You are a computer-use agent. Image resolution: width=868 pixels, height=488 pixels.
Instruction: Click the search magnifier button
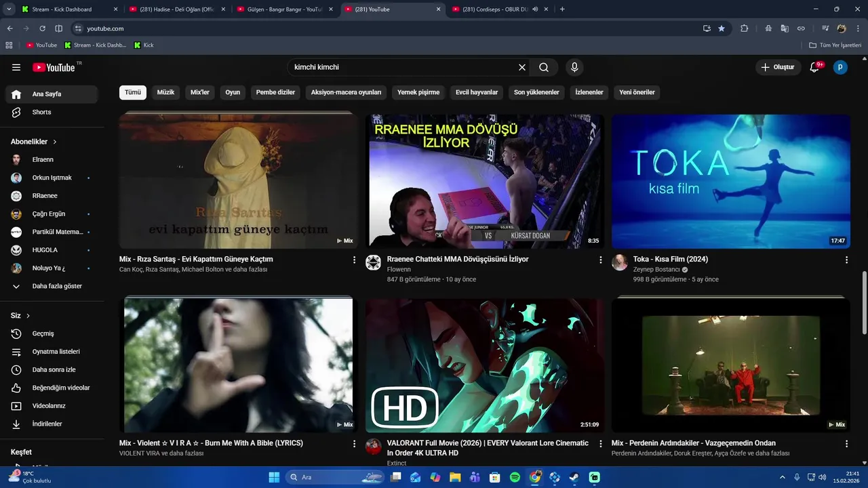pyautogui.click(x=544, y=67)
